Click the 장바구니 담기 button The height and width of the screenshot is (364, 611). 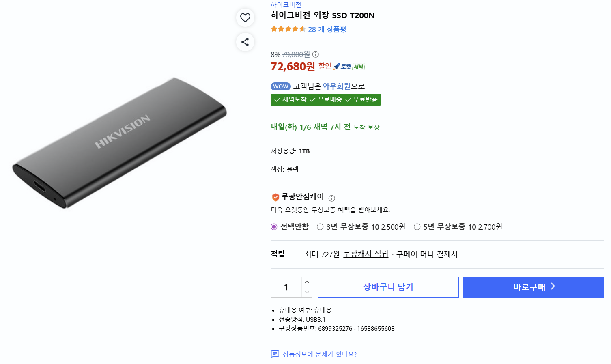tap(388, 287)
